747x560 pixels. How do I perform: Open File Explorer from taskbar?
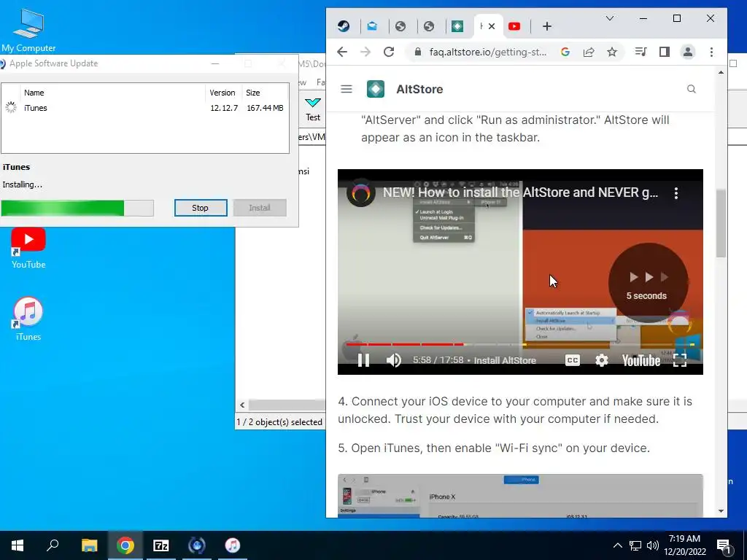tap(89, 545)
